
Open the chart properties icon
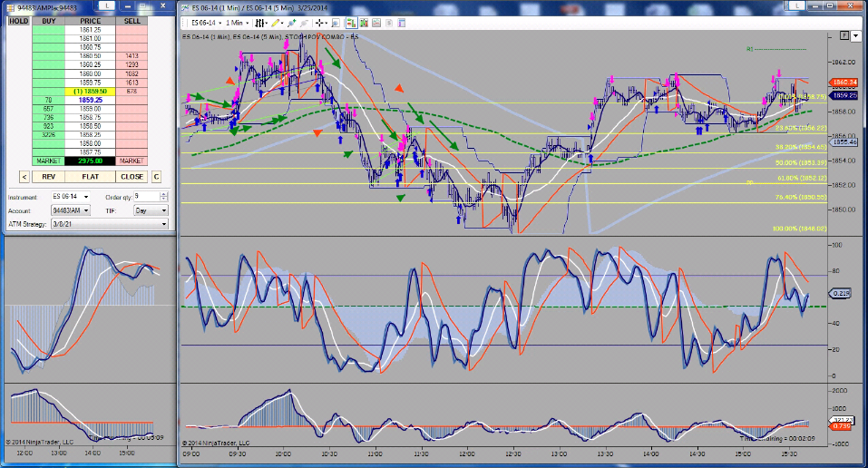(x=402, y=23)
